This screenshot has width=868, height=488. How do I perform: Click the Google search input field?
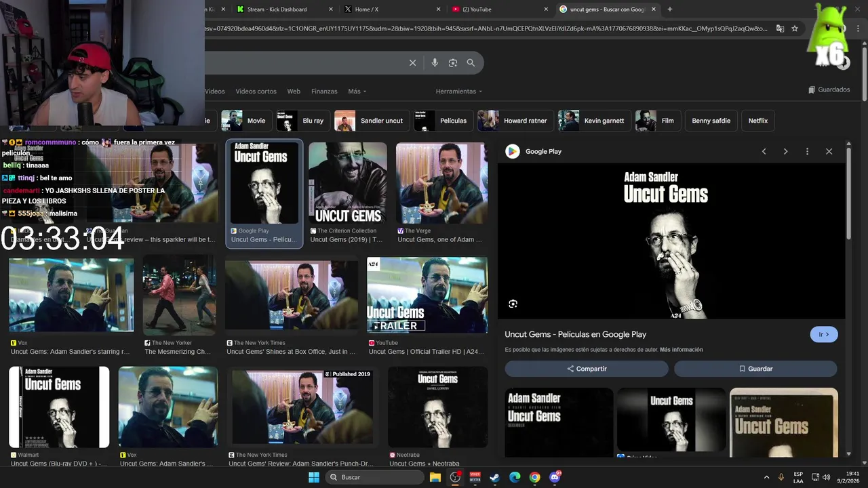(x=305, y=63)
